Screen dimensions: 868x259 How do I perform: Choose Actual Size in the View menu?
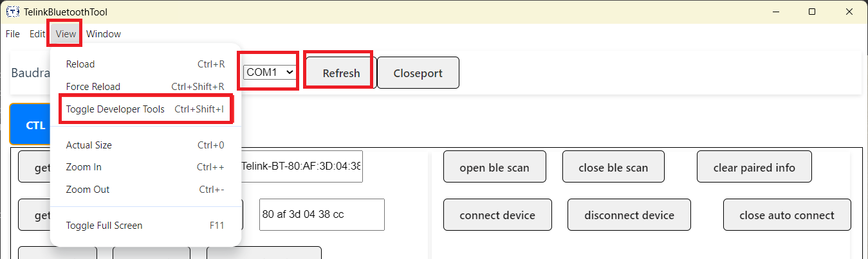(145, 145)
